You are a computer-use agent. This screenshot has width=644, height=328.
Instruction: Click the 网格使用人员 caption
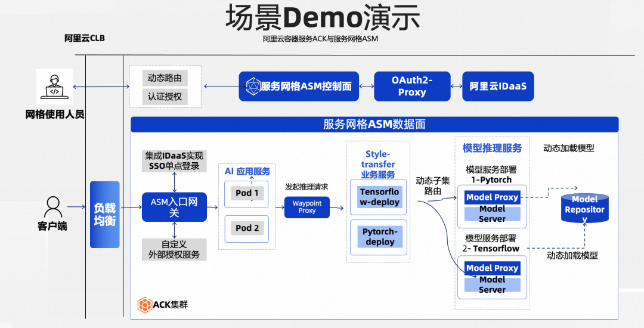55,115
